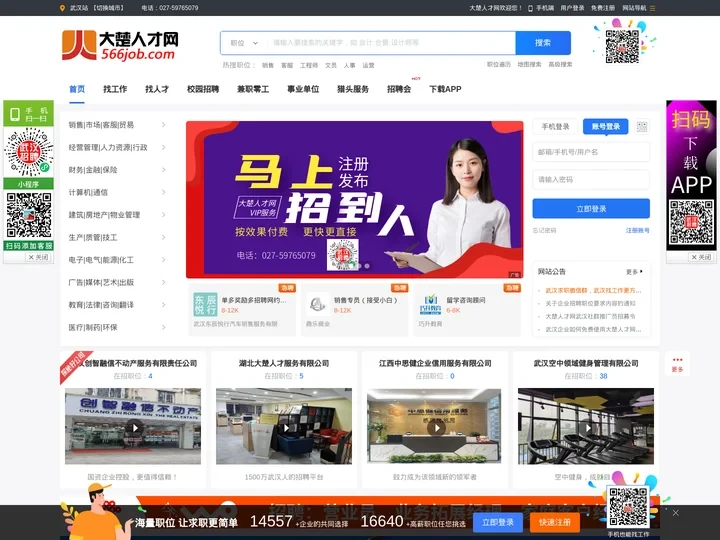
Task: Open the QR code beside the search bar
Action: pyautogui.click(x=622, y=46)
